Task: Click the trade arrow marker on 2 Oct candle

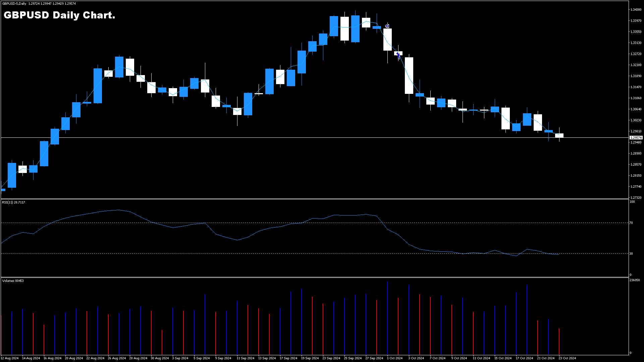Action: (398, 55)
